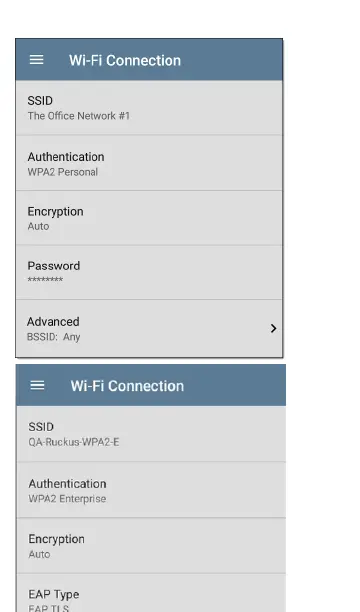Open Encryption setting in the lower panel
360x612 pixels.
pyautogui.click(x=151, y=546)
